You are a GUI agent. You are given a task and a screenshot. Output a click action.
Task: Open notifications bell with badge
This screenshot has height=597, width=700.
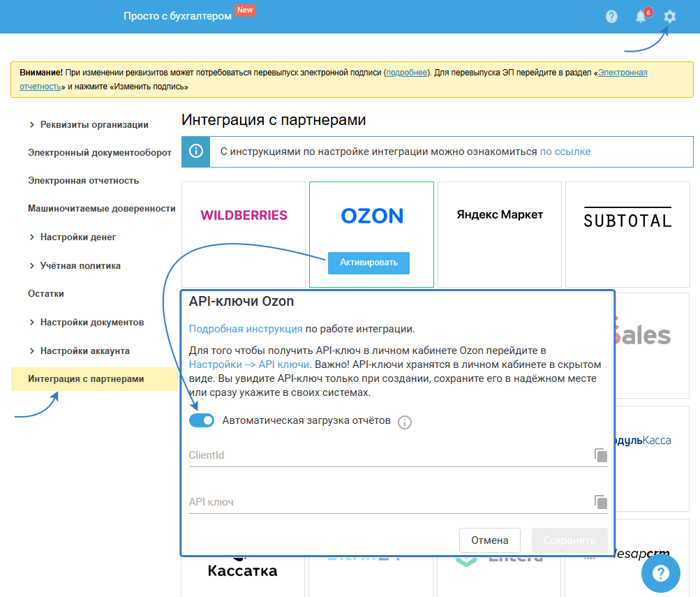point(643,15)
